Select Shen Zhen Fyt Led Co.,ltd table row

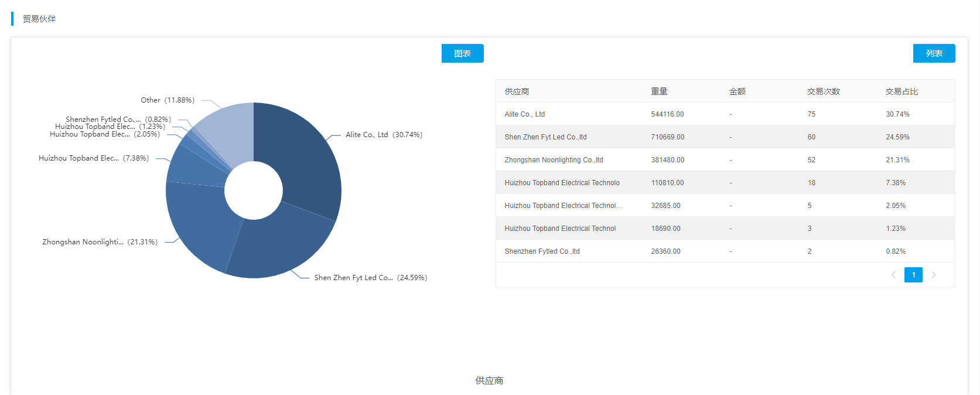pyautogui.click(x=545, y=137)
